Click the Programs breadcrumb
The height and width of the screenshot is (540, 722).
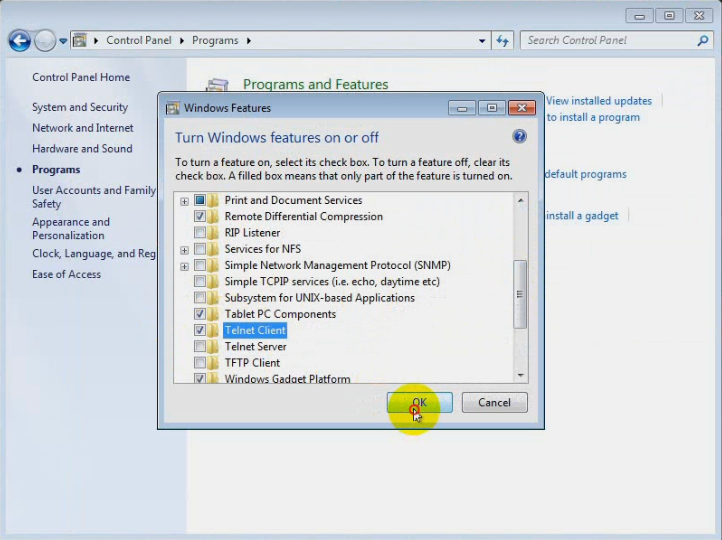pos(215,41)
